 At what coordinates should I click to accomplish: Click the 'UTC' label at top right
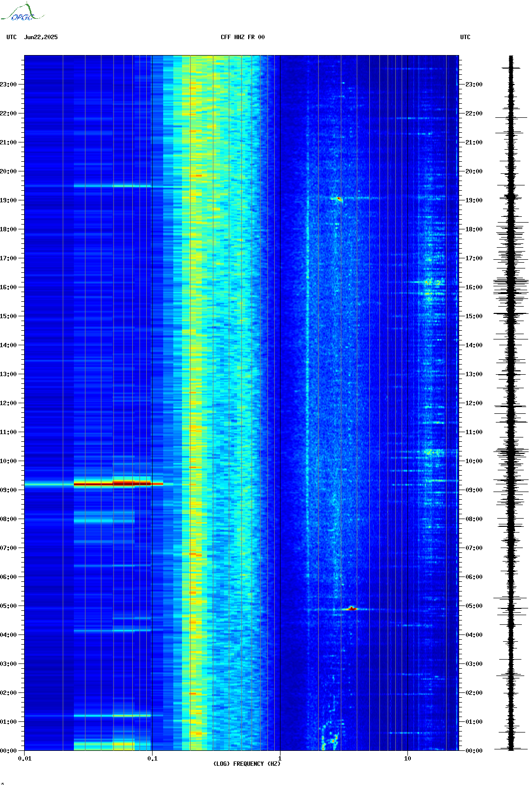pyautogui.click(x=465, y=37)
